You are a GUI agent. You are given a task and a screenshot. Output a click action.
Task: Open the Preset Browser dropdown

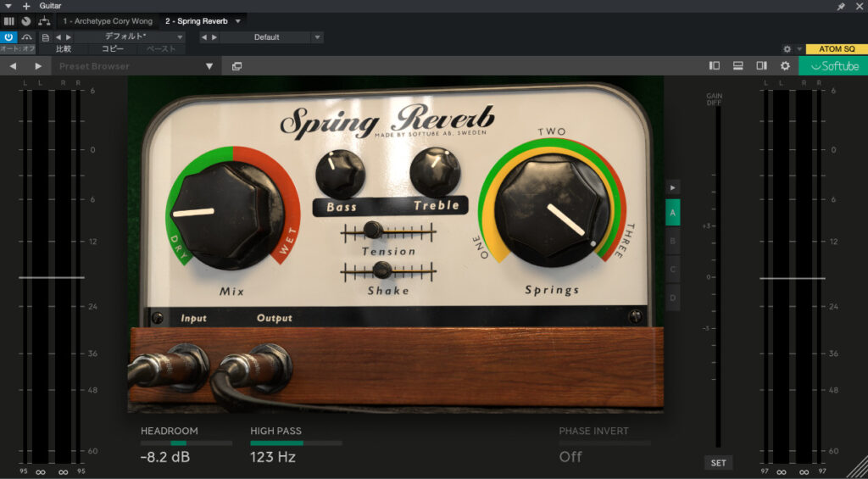coord(209,66)
